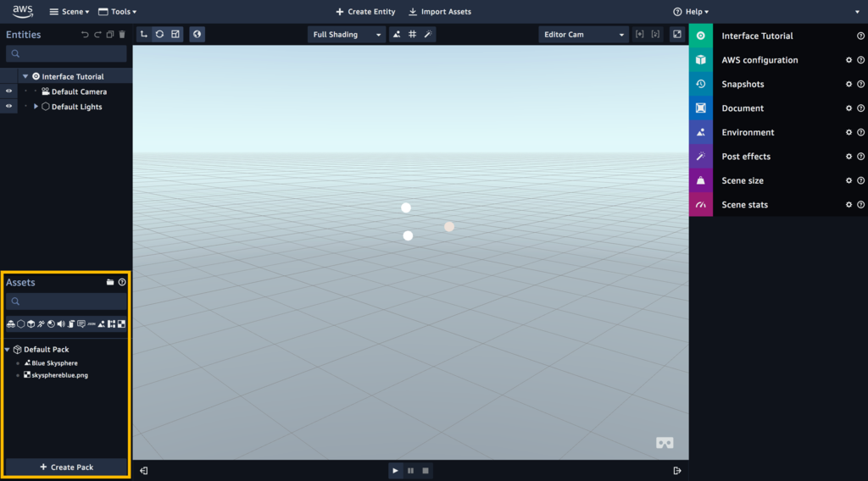Filter assets by sound speaker icon
The image size is (868, 481).
(x=61, y=324)
